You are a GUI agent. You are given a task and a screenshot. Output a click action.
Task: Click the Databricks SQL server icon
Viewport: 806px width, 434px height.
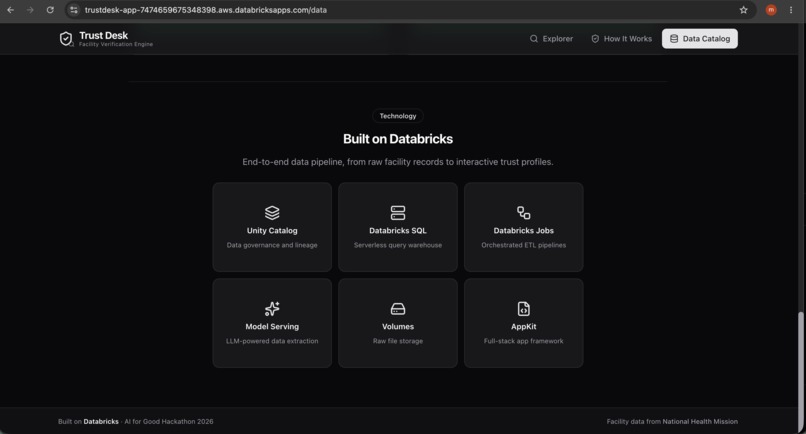tap(398, 212)
